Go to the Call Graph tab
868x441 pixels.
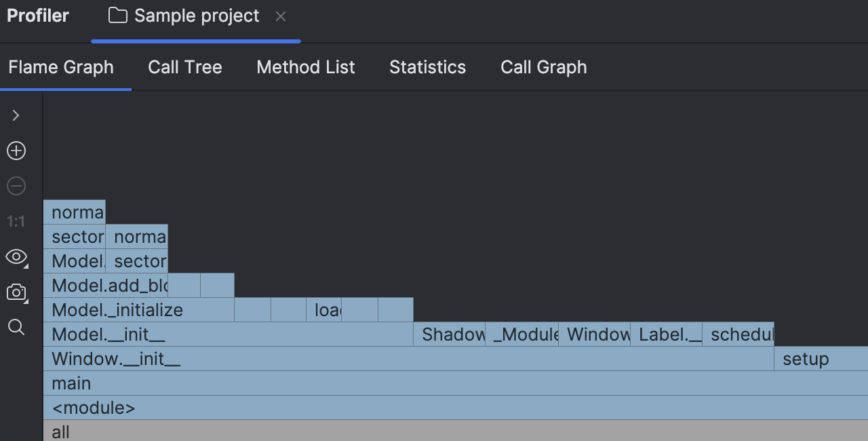tap(543, 67)
